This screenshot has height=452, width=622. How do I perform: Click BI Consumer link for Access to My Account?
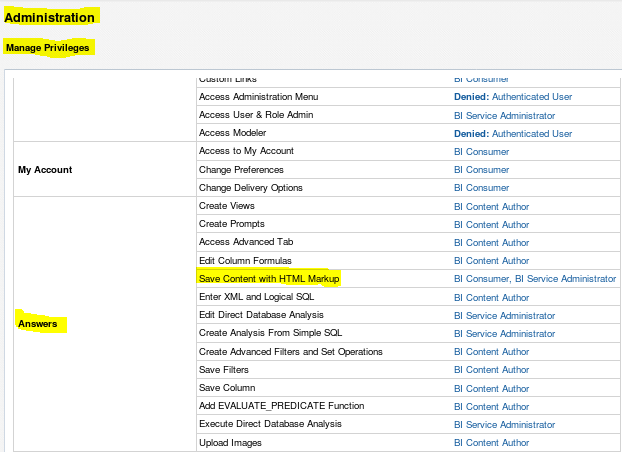[x=481, y=151]
